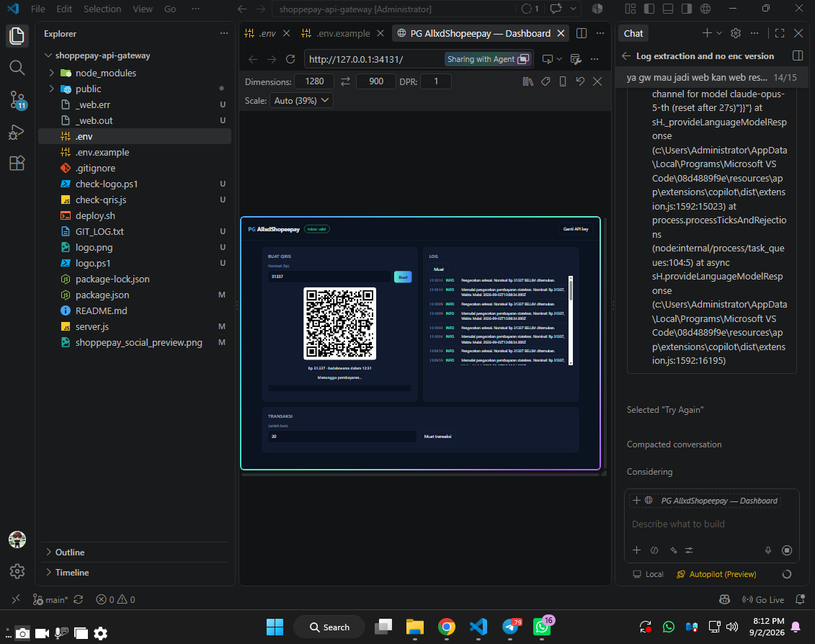The width and height of the screenshot is (815, 644).
Task: Open the Copilot status icon in the status bar
Action: [724, 600]
